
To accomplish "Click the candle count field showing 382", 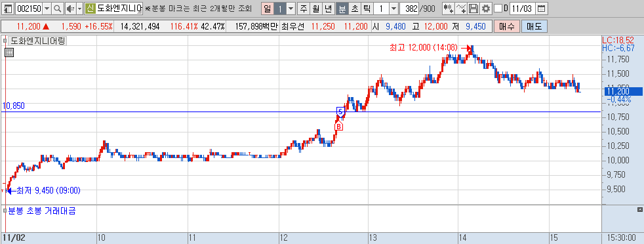I will [409, 9].
